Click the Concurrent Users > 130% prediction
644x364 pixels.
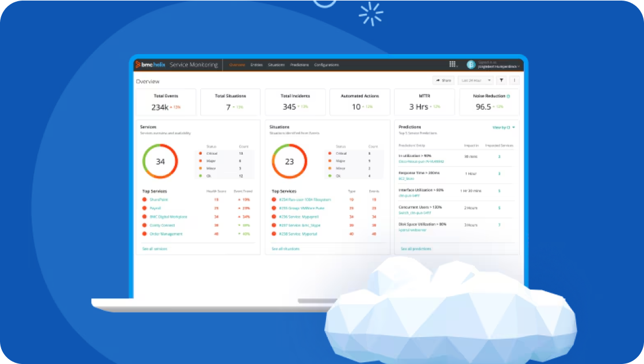click(420, 207)
